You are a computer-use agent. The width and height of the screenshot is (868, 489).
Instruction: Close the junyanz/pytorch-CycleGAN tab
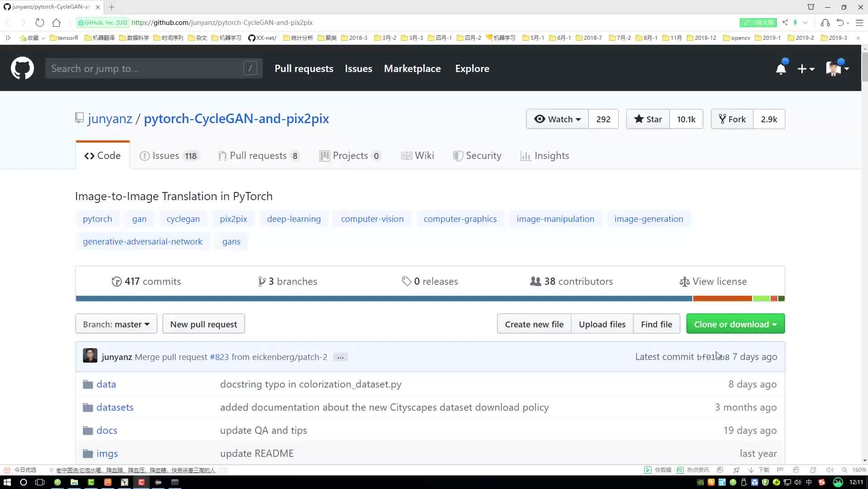click(x=98, y=7)
